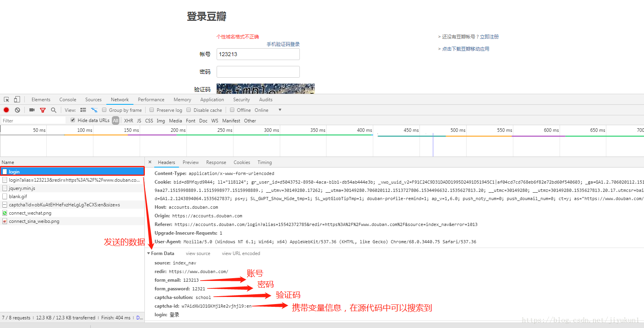Tick the Disable cache checkbox
Image resolution: width=644 pixels, height=328 pixels.
click(x=189, y=110)
